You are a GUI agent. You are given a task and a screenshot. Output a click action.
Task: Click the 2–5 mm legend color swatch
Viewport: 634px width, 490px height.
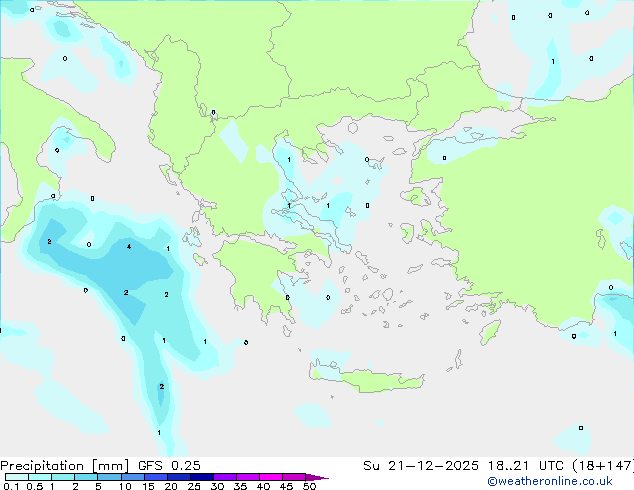click(86, 477)
